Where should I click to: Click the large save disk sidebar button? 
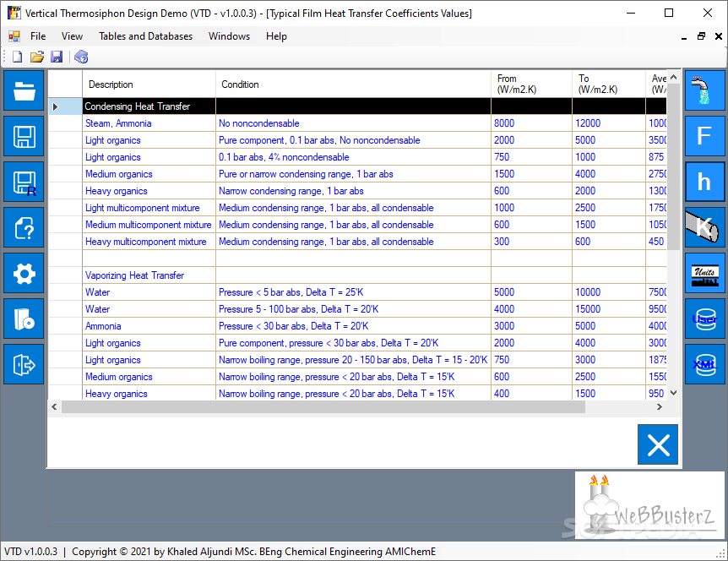pos(24,136)
